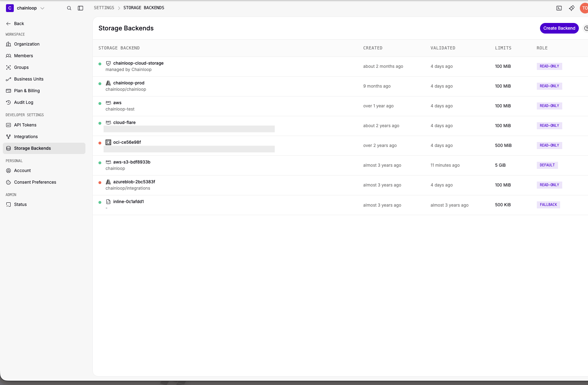Open the chainloop-cloud-storage backend
Viewport: 588px width, 385px height.
[138, 63]
